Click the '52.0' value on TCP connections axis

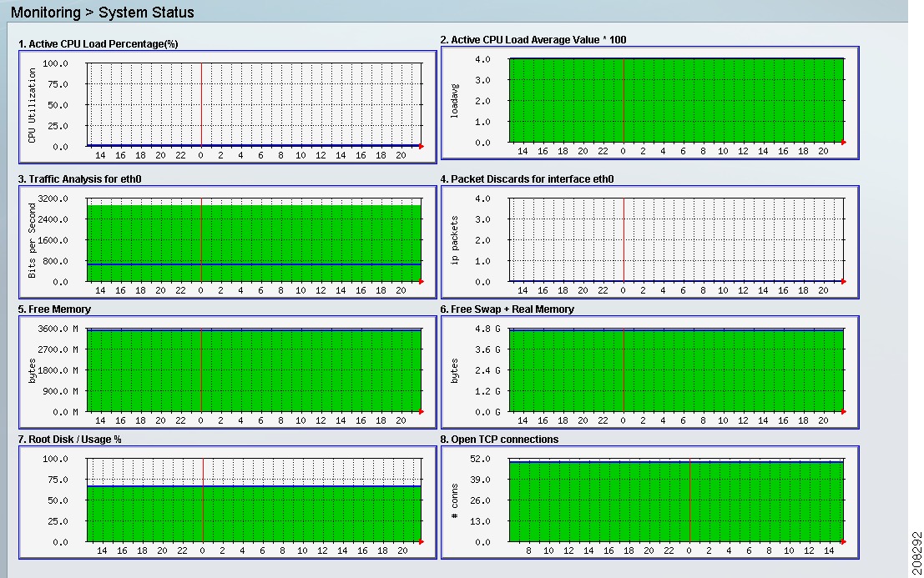coord(480,459)
